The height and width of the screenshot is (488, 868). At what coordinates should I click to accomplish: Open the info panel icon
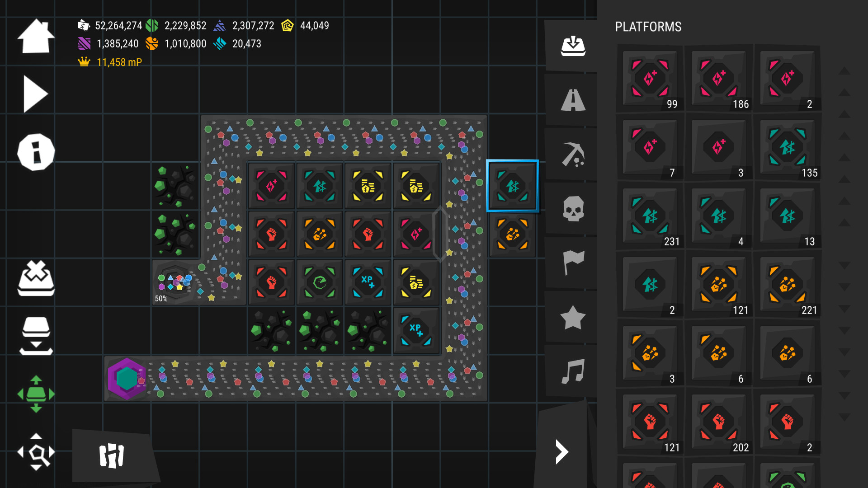pos(35,152)
